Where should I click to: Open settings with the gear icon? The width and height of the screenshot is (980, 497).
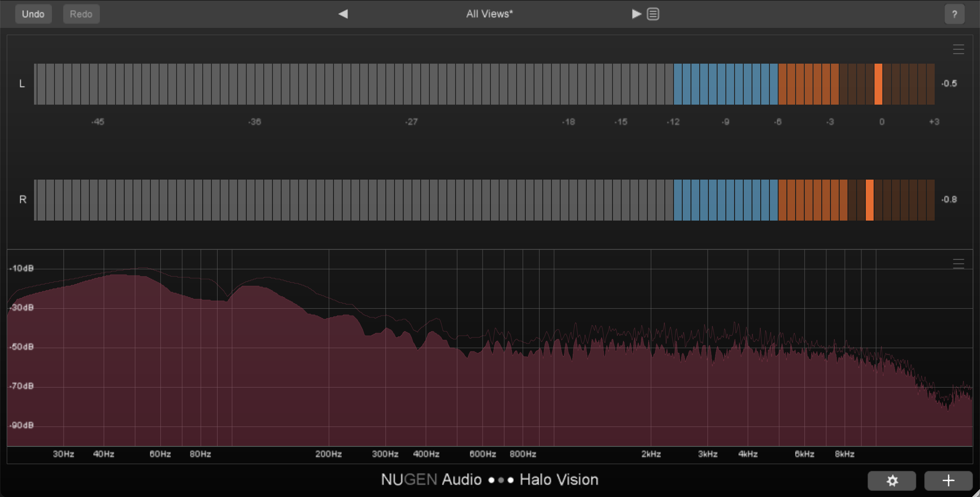pyautogui.click(x=892, y=480)
